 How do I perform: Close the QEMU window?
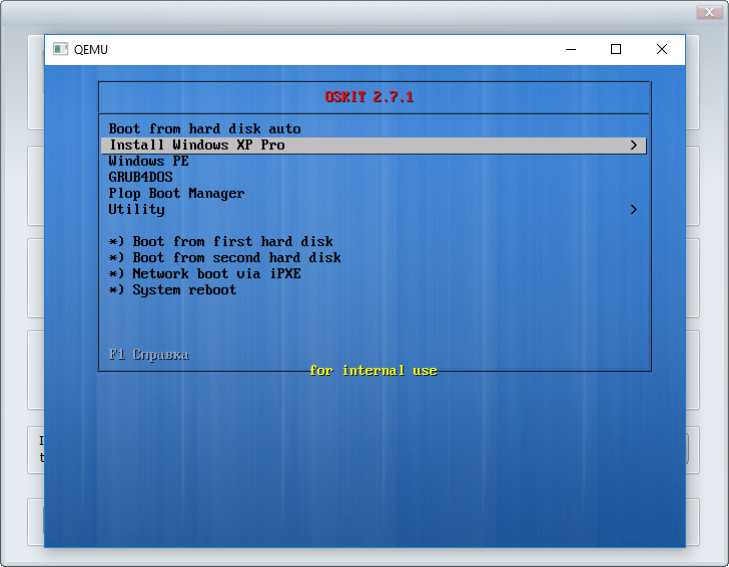(x=662, y=49)
